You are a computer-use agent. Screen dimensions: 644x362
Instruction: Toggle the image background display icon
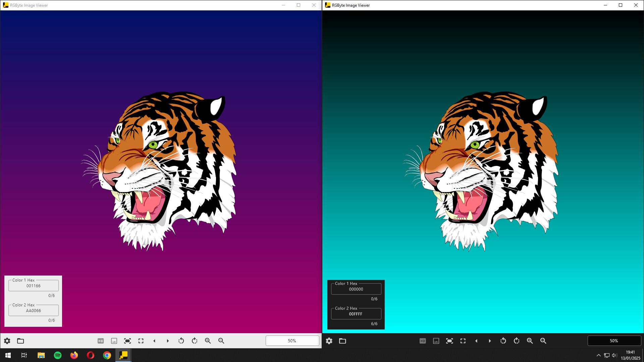(x=114, y=341)
